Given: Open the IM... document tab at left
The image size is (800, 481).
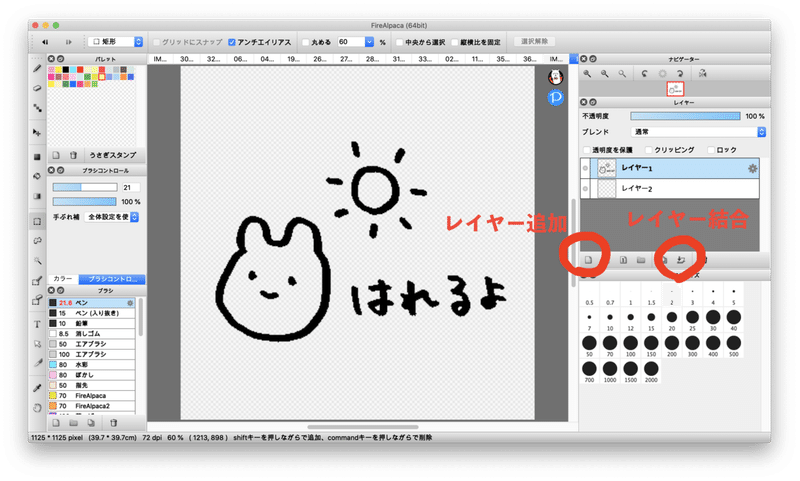Looking at the screenshot, I should 161,59.
